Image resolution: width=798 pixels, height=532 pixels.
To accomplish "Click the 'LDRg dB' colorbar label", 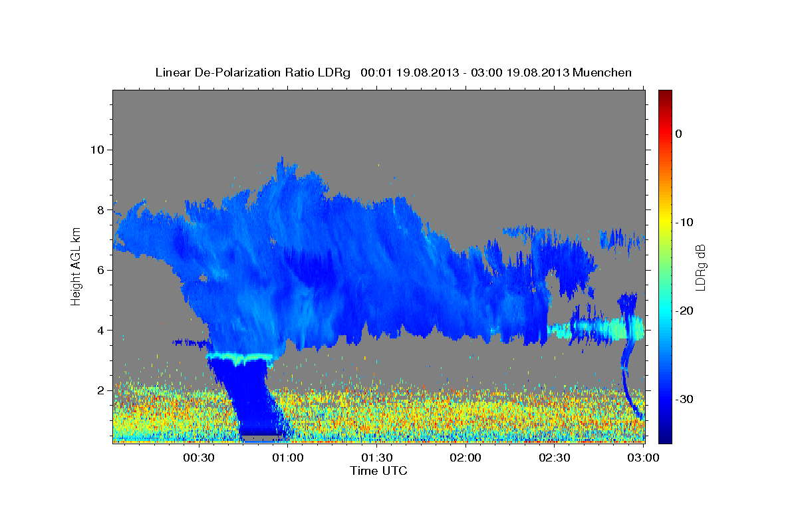I will 700,267.
